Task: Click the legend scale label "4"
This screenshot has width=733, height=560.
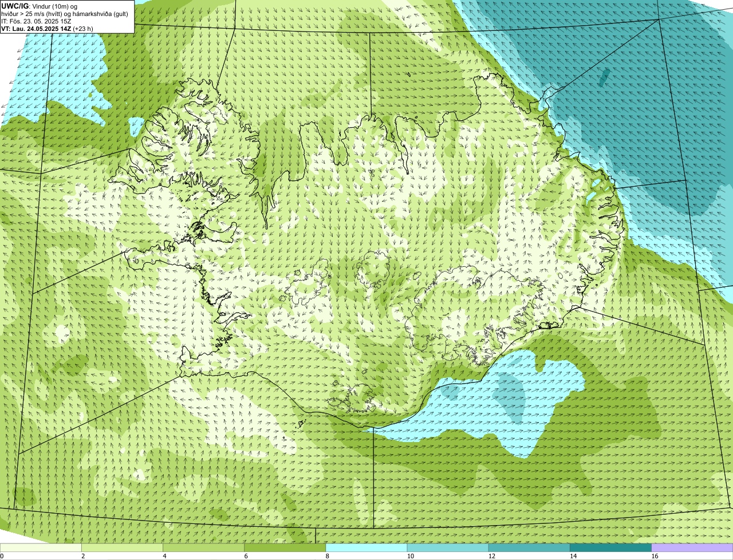Action: point(164,556)
